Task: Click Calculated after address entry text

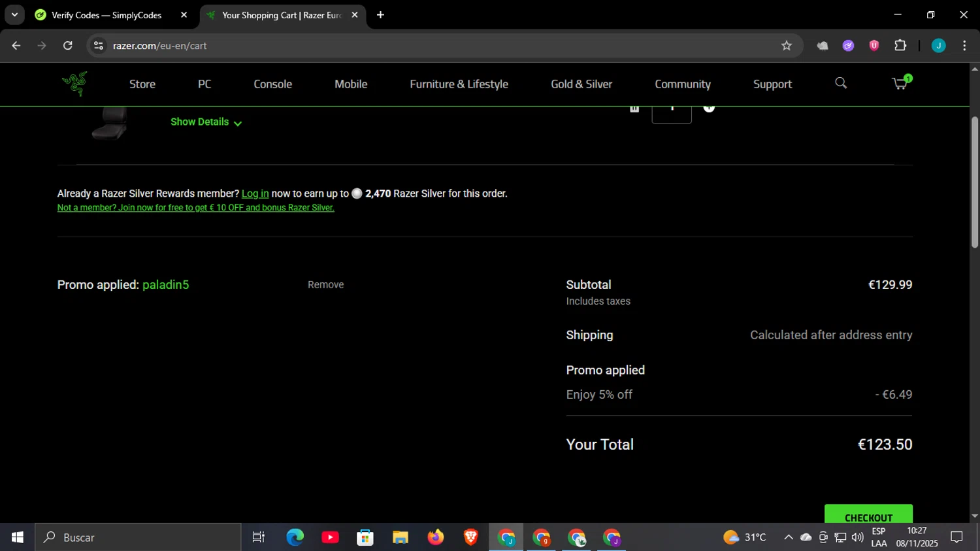Action: (831, 335)
